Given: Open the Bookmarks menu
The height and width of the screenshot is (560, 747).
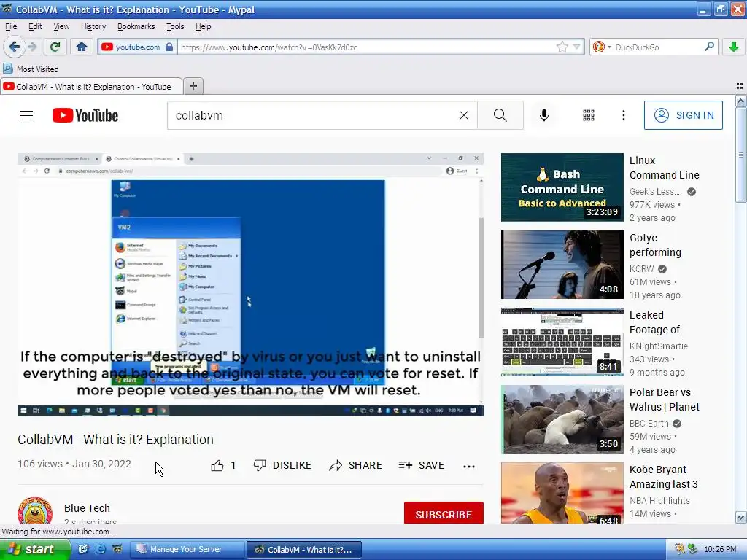Looking at the screenshot, I should coord(136,26).
